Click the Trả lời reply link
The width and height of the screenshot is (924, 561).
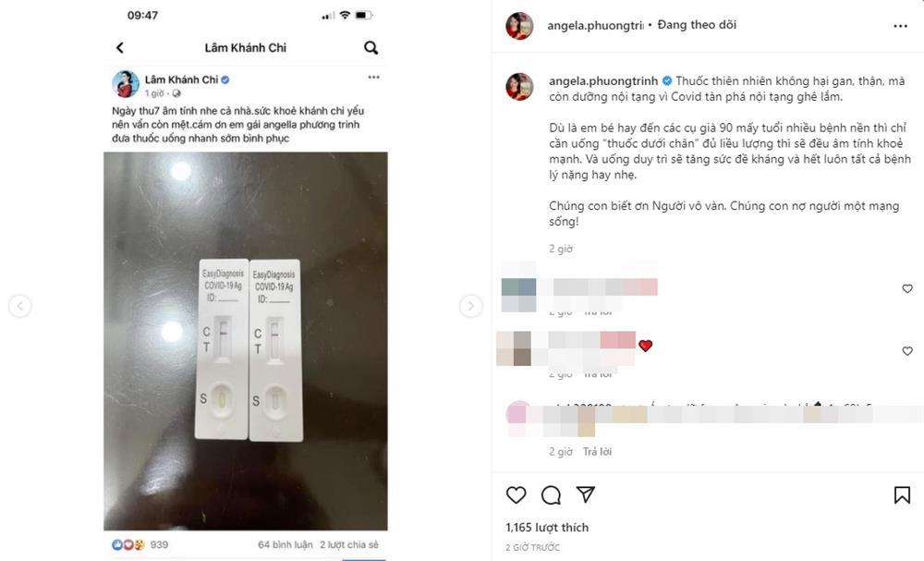click(x=597, y=451)
